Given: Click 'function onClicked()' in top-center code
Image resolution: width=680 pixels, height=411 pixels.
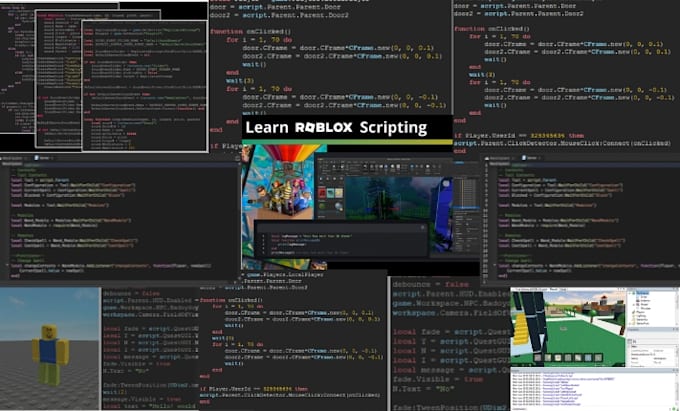Looking at the screenshot, I should point(250,32).
